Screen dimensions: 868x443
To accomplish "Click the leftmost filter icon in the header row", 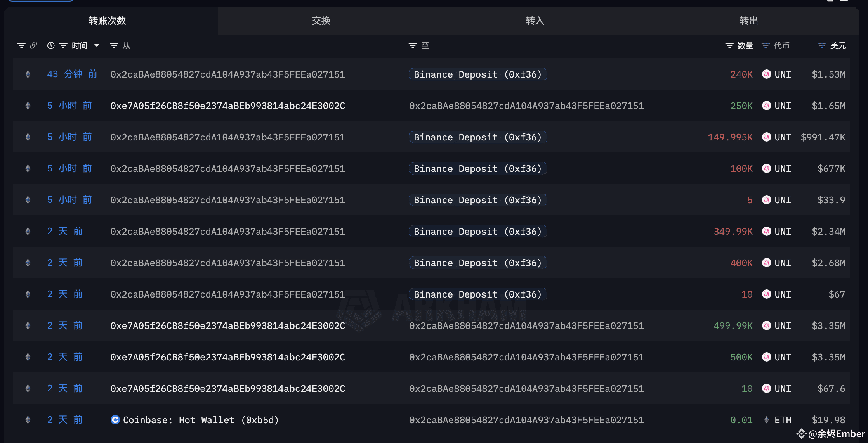I will 21,45.
